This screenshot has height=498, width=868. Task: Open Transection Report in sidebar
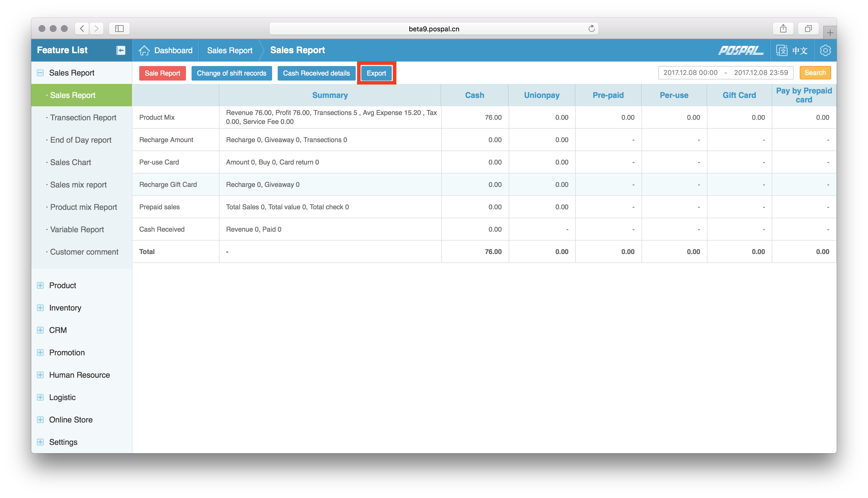[x=83, y=118]
